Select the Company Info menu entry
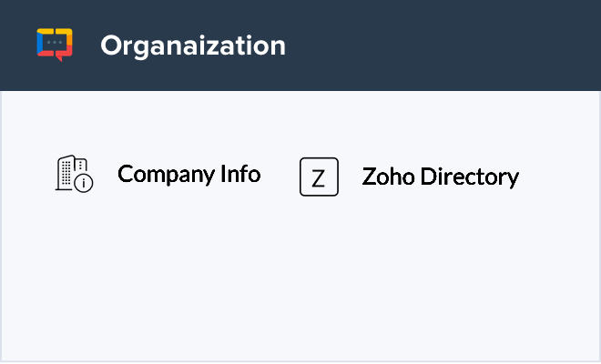This screenshot has height=364, width=601. pyautogui.click(x=189, y=174)
